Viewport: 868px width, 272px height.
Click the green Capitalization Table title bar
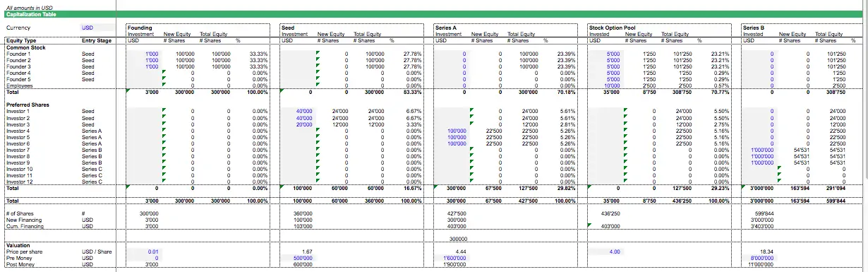434,14
